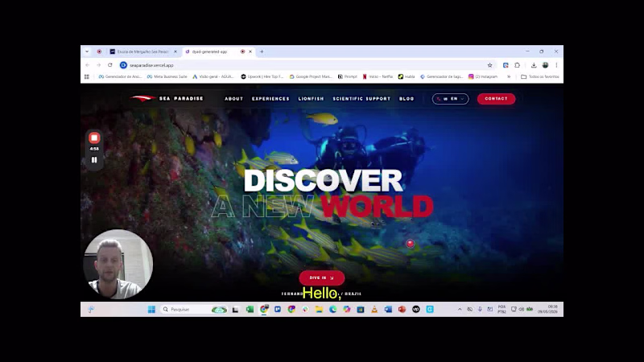Show hidden system tray icons
The width and height of the screenshot is (644, 362).
tap(460, 310)
